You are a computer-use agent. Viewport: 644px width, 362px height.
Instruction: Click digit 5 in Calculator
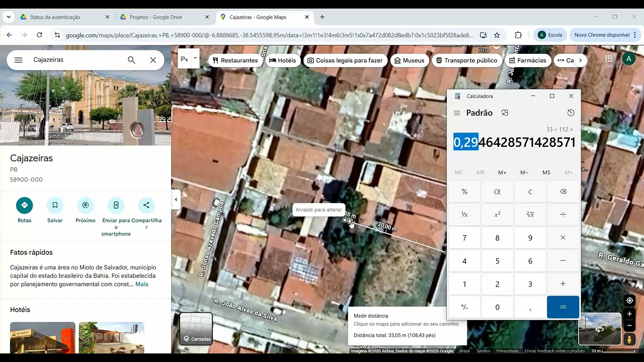pyautogui.click(x=497, y=261)
